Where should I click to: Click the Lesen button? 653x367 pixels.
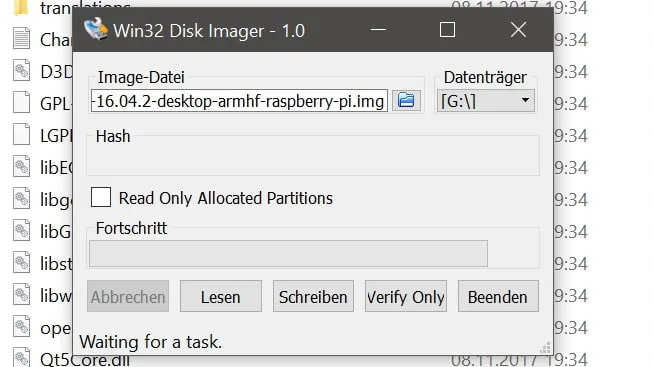(x=221, y=296)
